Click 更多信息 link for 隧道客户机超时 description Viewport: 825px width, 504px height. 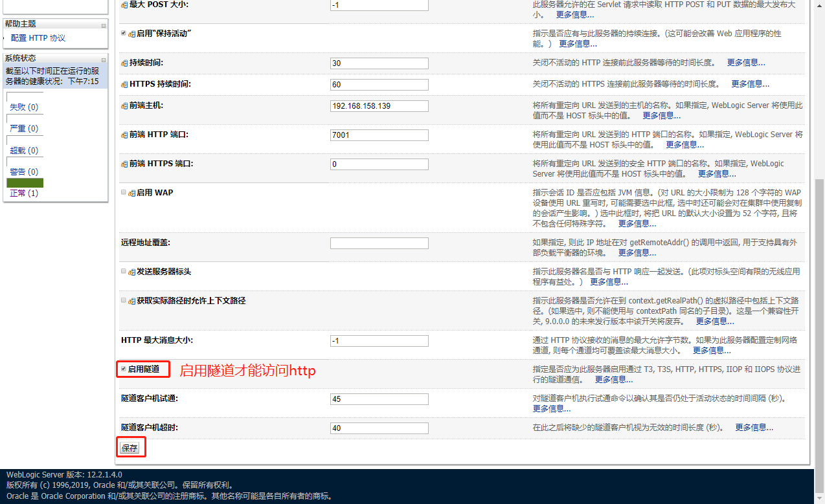click(754, 428)
